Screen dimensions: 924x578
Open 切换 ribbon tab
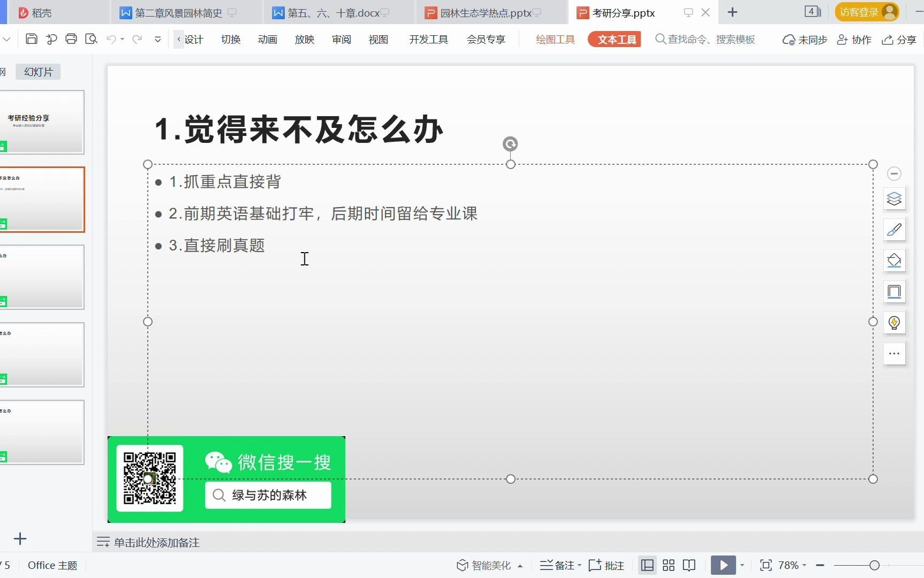coord(230,40)
